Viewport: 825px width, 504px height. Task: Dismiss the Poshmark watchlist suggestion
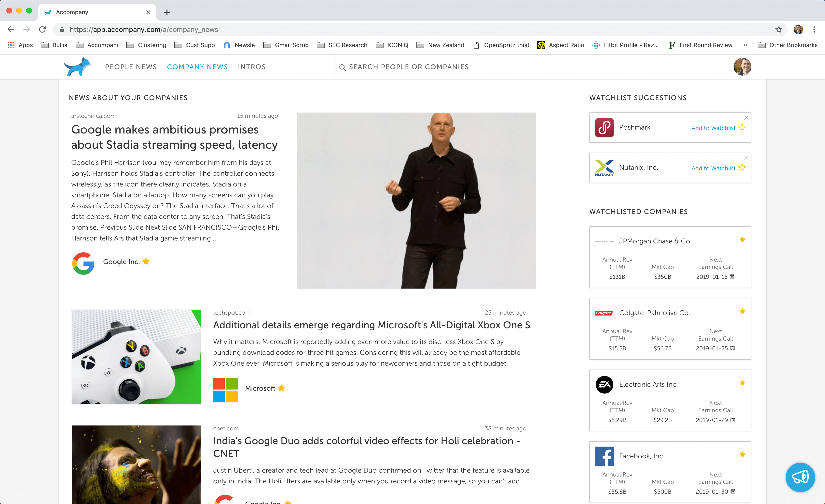pyautogui.click(x=746, y=118)
